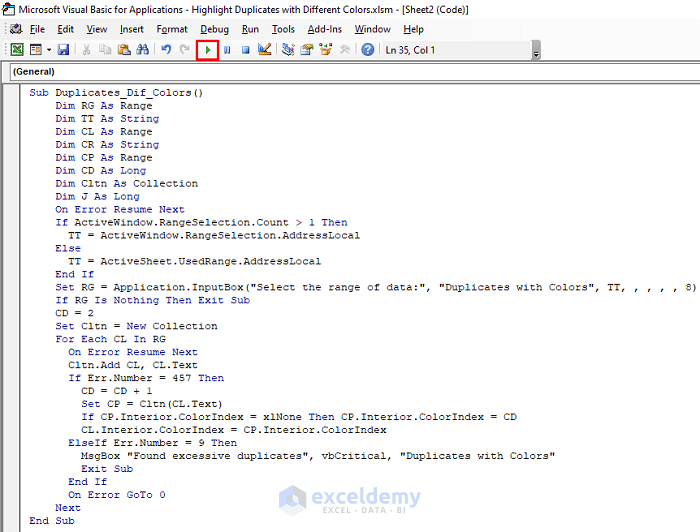Image resolution: width=700 pixels, height=532 pixels.
Task: Click the Redo arrow icon
Action: coord(184,50)
